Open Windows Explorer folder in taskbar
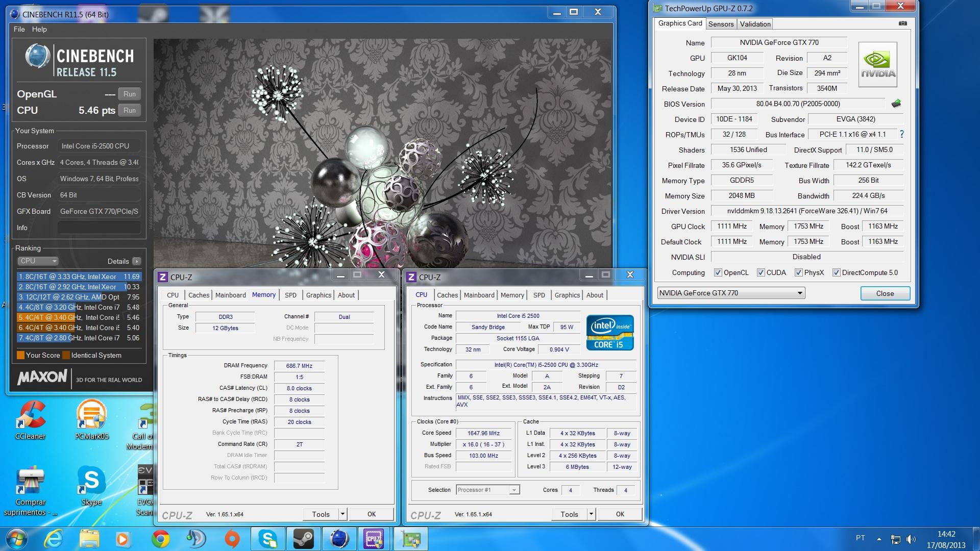 (89, 539)
